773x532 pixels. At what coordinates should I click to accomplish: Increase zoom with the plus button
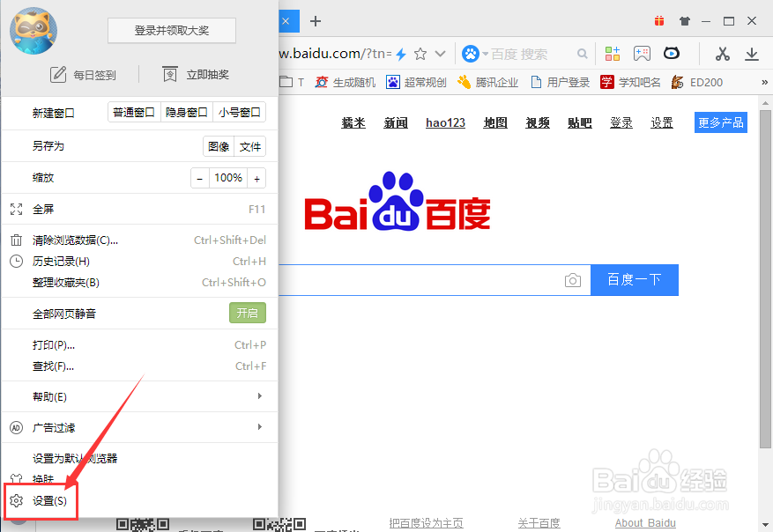click(256, 178)
